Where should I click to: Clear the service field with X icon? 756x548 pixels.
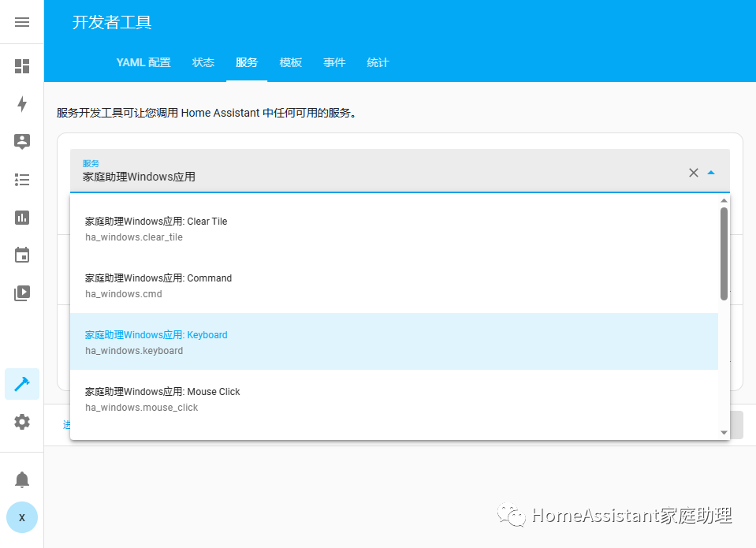pos(693,173)
